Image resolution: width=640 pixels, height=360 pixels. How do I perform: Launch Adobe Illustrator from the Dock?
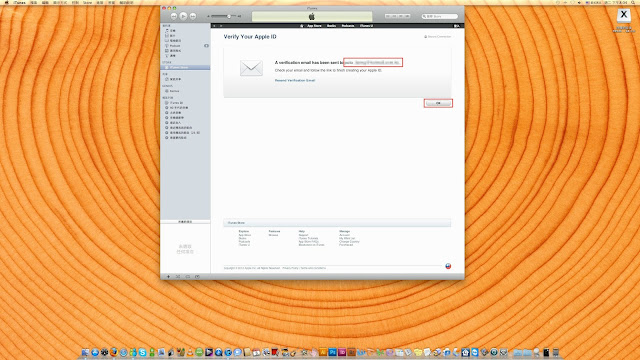[x=323, y=352]
